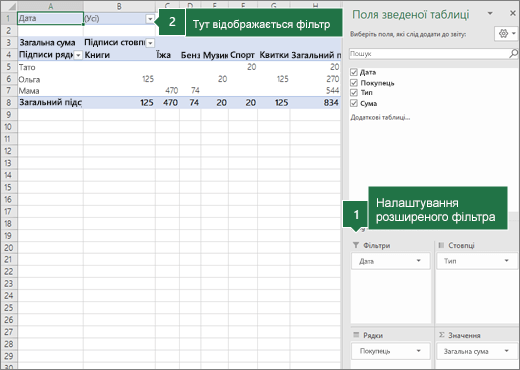Toggle the Тип field checkbox
The image size is (520, 370).
pyautogui.click(x=354, y=93)
